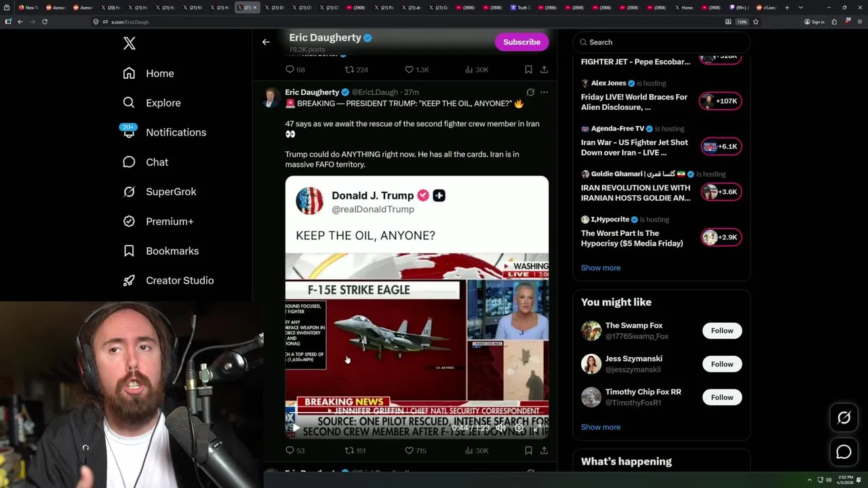The height and width of the screenshot is (488, 868).
Task: Join I,Hypocrite space +2.9K
Action: point(720,237)
